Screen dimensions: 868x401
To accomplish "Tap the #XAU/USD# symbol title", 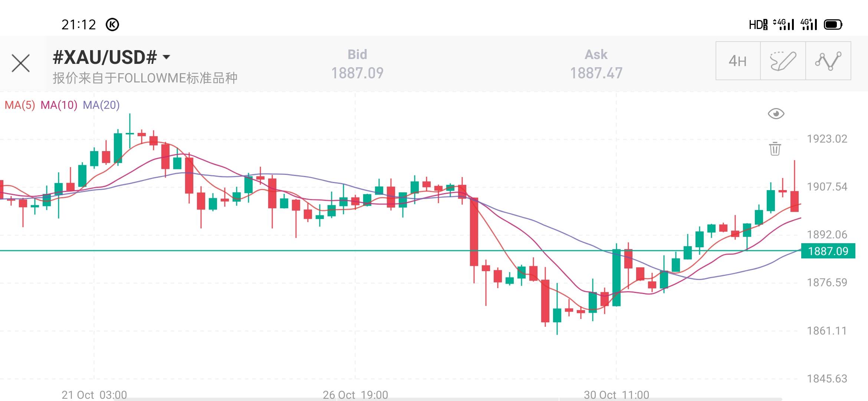I will 105,57.
